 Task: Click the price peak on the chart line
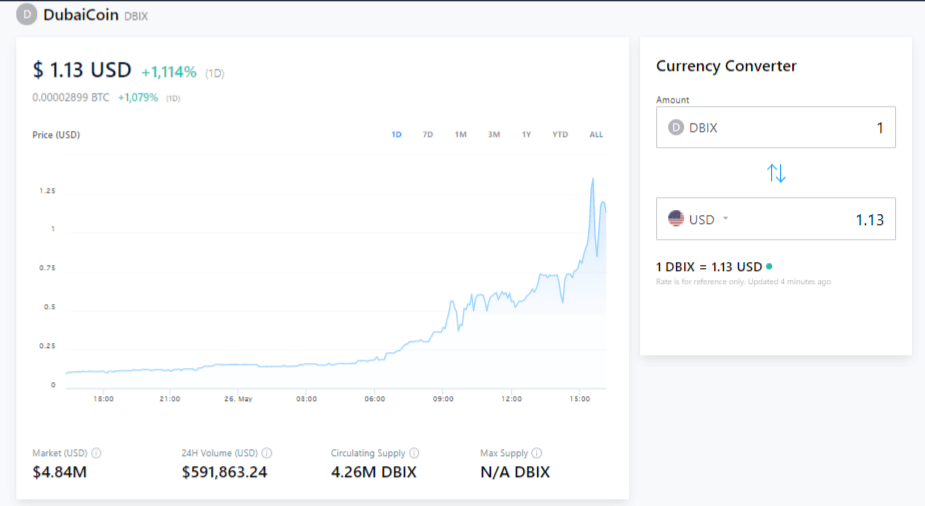click(593, 179)
